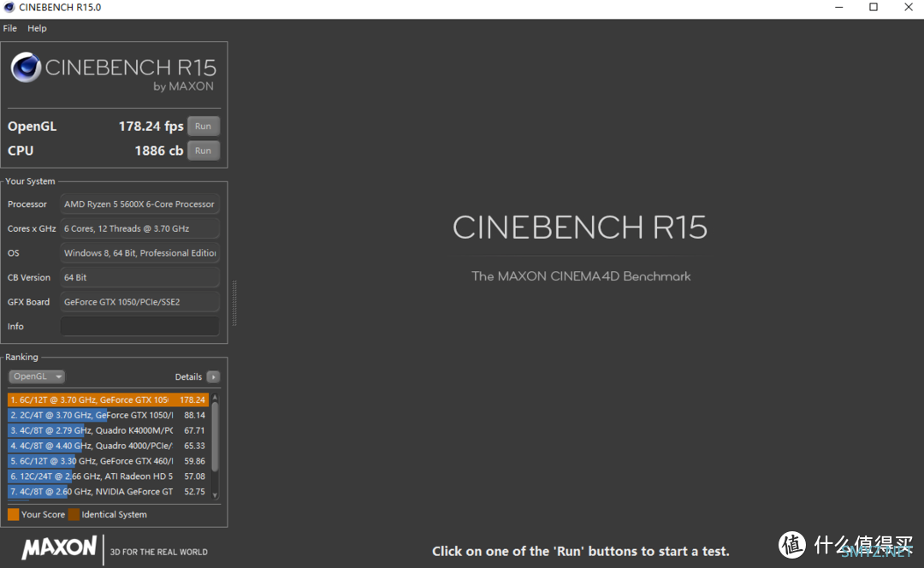This screenshot has height=568, width=924.
Task: Click the Cinebench R15 sphere logo
Action: point(26,68)
